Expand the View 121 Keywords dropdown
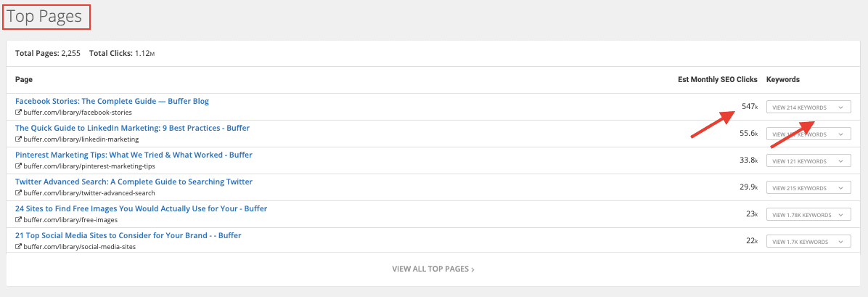Screen dimensions: 868x297 click(808, 161)
